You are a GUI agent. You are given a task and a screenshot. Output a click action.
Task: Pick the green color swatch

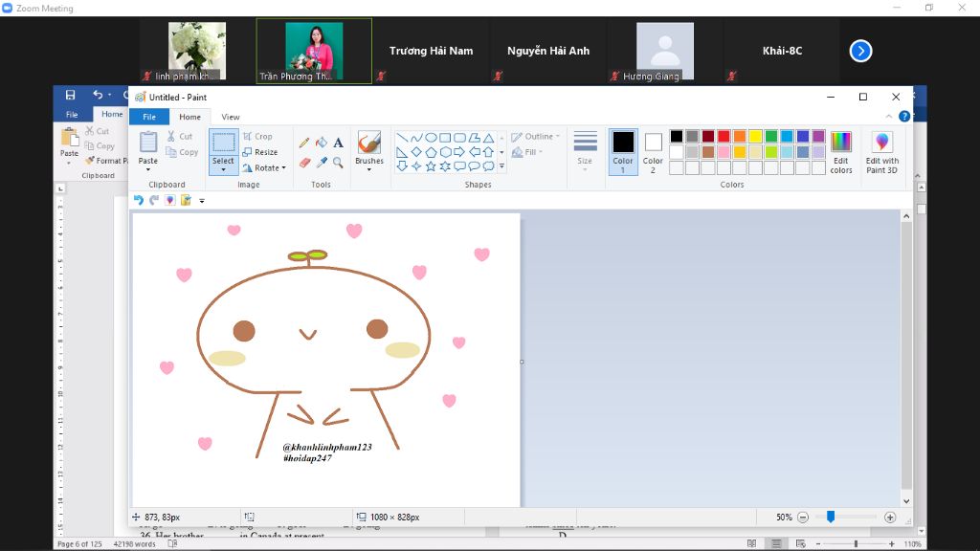[x=771, y=136]
